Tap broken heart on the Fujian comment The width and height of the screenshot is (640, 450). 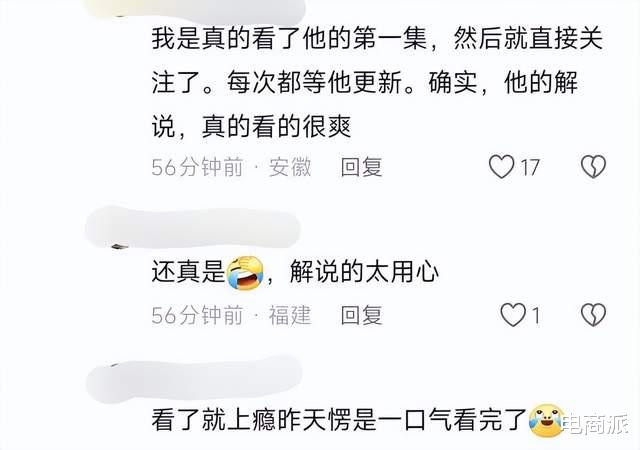(x=593, y=315)
